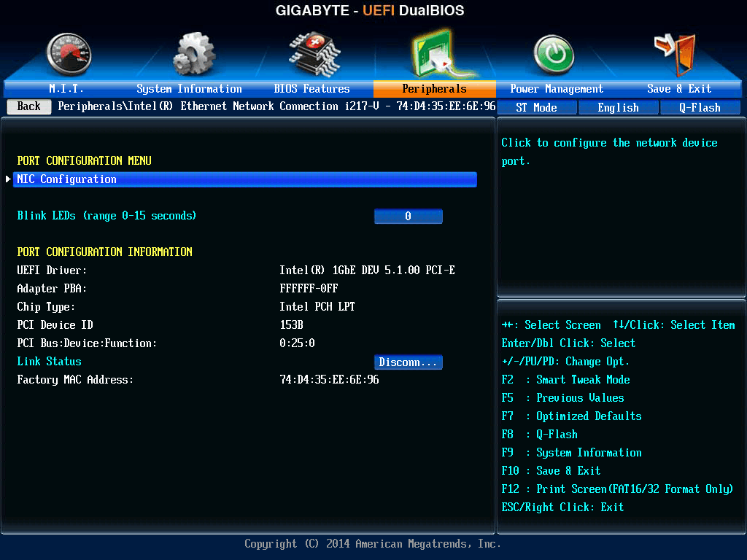
Task: Open the M.I.T. tab
Action: (x=66, y=89)
